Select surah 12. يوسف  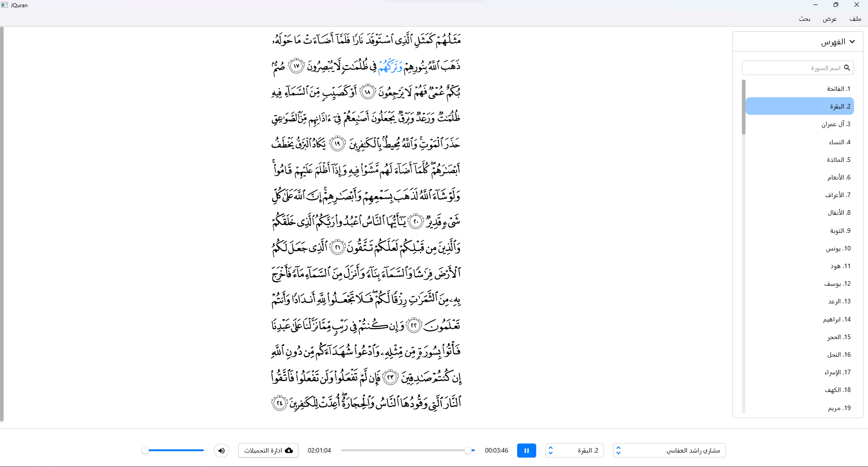[799, 283]
